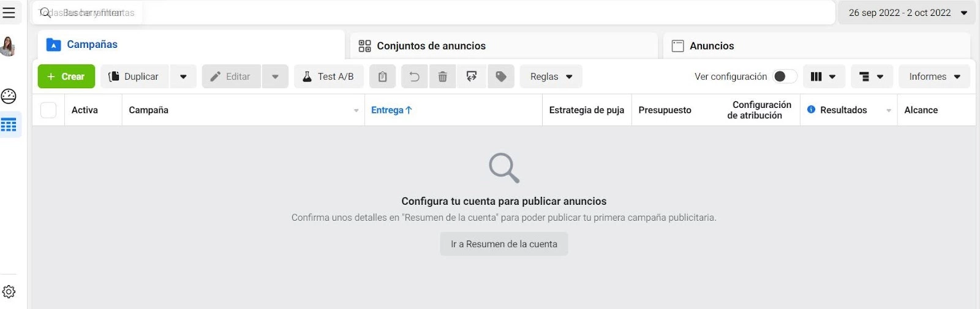Open the hamburger menu in the sidebar
Viewport: 980px width, 309px height.
pyautogui.click(x=9, y=13)
